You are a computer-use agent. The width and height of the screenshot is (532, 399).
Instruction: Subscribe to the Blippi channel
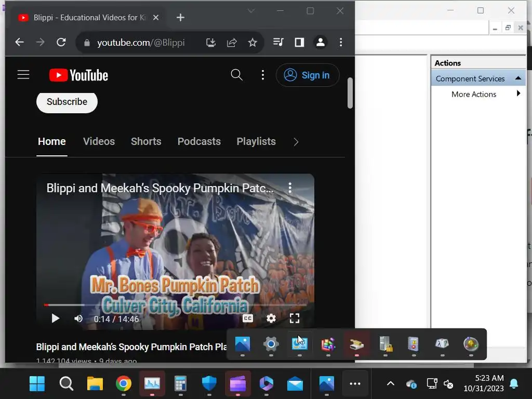(x=67, y=102)
